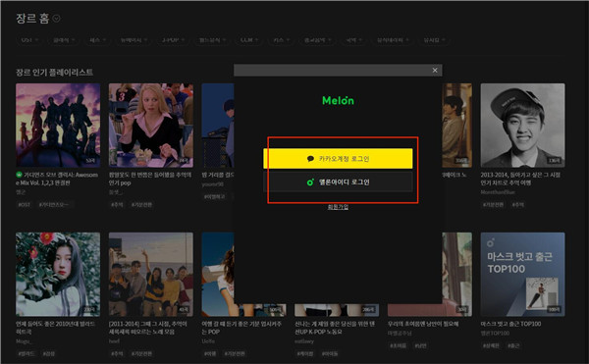Image resolution: width=589 pixels, height=364 pixels.
Task: Click the #아이돌 hashtag
Action: click(330, 353)
